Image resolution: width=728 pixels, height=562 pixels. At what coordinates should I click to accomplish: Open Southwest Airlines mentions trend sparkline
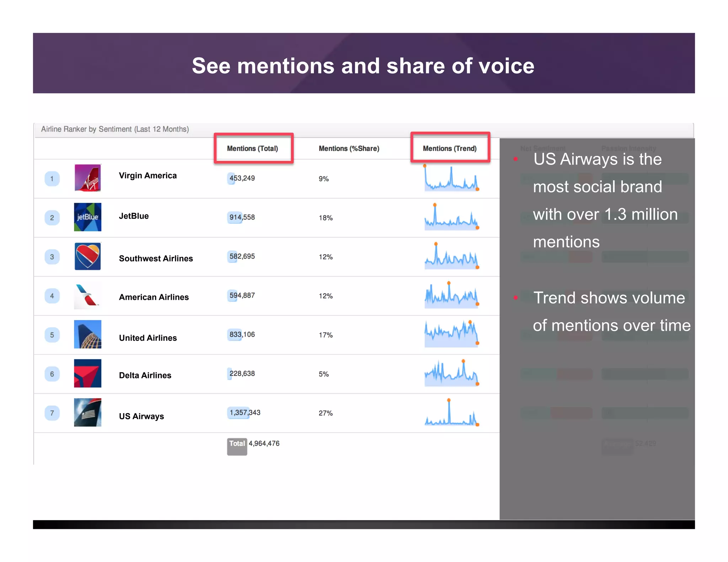click(x=451, y=256)
